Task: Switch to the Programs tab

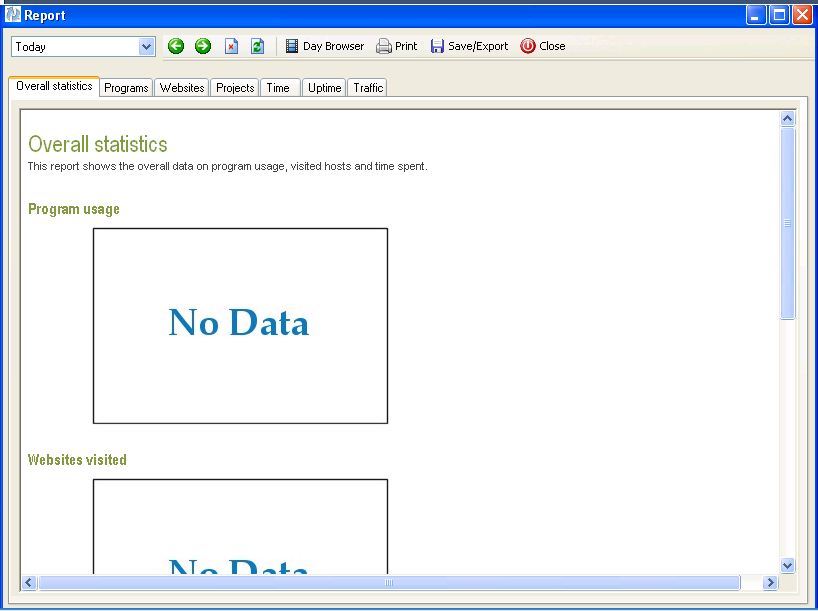Action: [126, 88]
